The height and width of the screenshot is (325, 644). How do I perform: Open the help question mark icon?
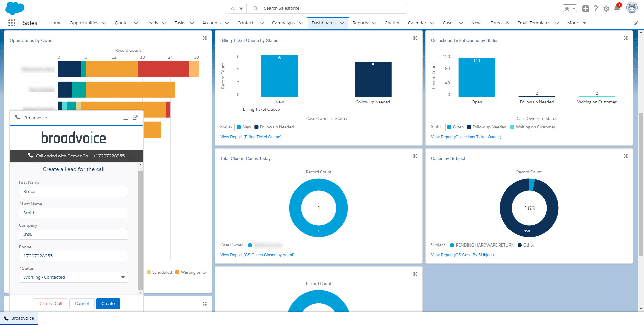pyautogui.click(x=596, y=9)
